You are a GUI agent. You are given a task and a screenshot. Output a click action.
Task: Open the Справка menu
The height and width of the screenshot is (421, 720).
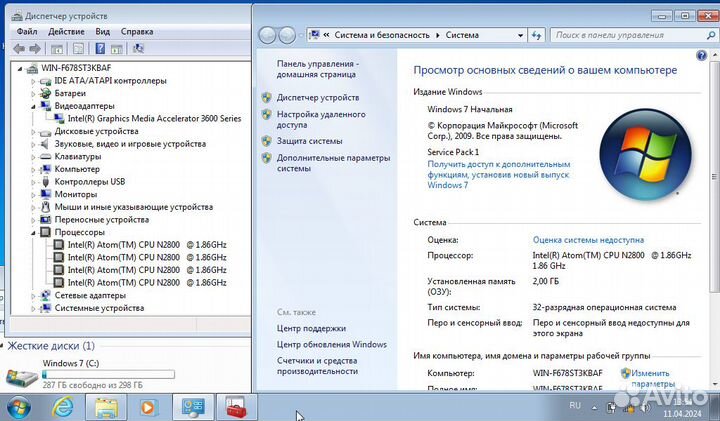[137, 32]
